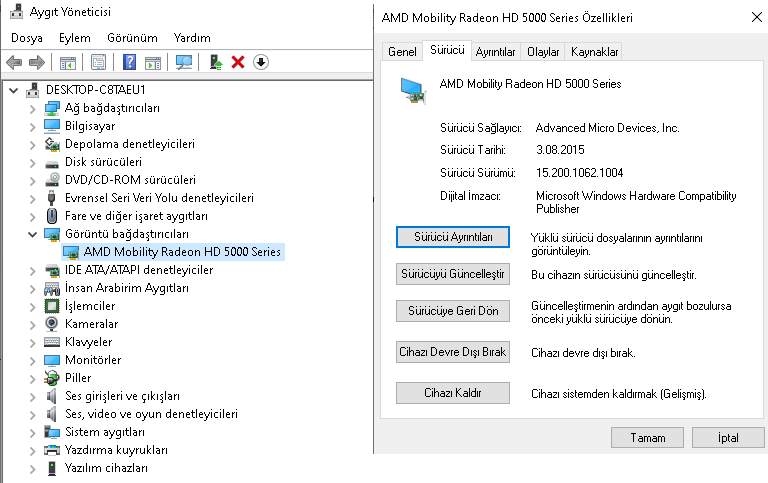Collapse the DESKTOP-C8TAEU1 root node
The height and width of the screenshot is (483, 768).
click(14, 90)
